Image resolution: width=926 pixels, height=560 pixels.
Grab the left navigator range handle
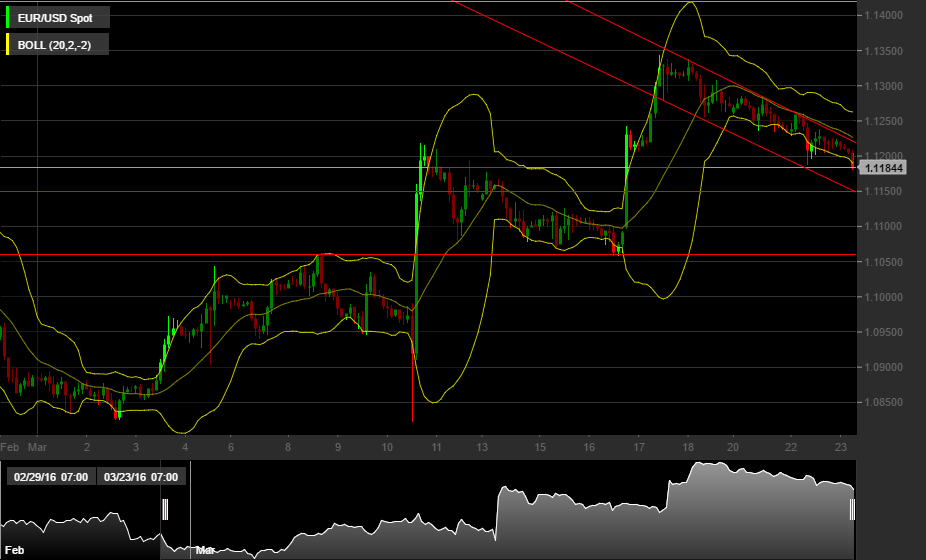click(x=165, y=510)
